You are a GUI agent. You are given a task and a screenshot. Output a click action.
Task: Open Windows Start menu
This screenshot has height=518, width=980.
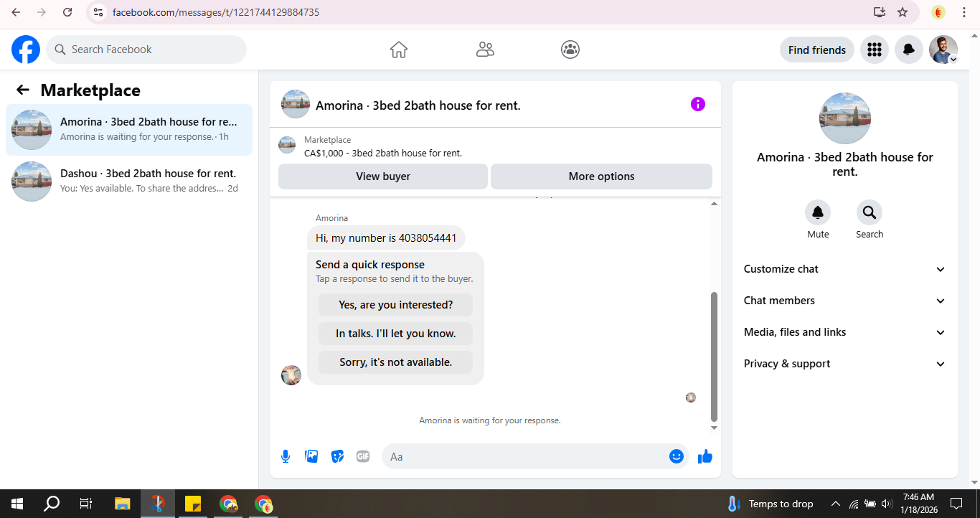pos(17,504)
